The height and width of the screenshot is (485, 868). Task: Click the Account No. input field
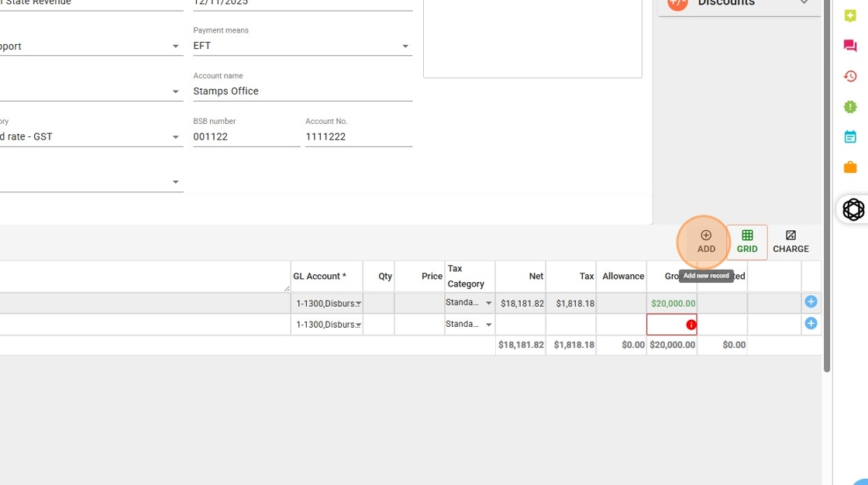click(358, 137)
